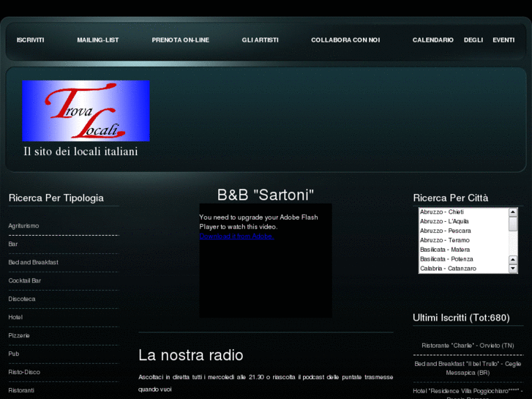Click the city list scroll-up arrow at top
The height and width of the screenshot is (399, 532).
[x=513, y=212]
